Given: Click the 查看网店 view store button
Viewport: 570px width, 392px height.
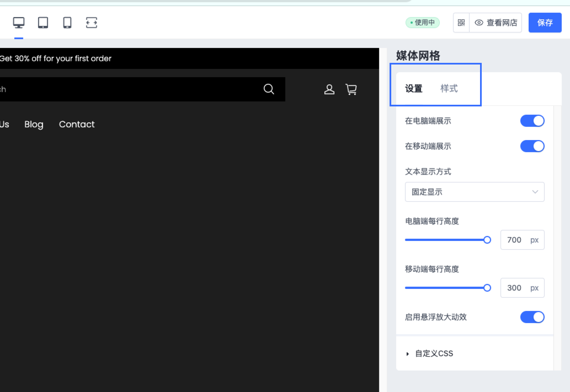Looking at the screenshot, I should (496, 23).
